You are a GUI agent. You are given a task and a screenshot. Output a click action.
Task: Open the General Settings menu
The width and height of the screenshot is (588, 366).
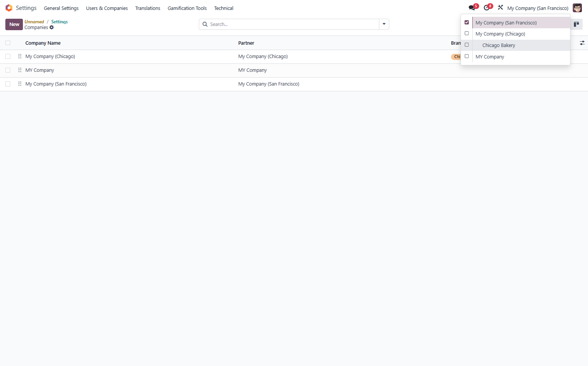point(61,8)
